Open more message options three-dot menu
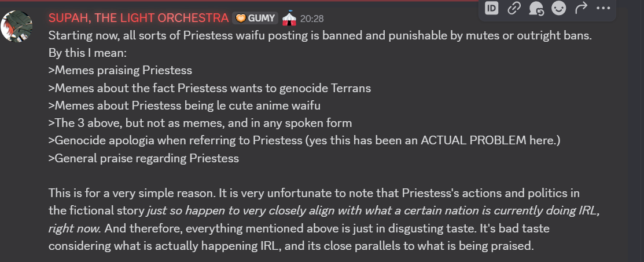 tap(603, 8)
